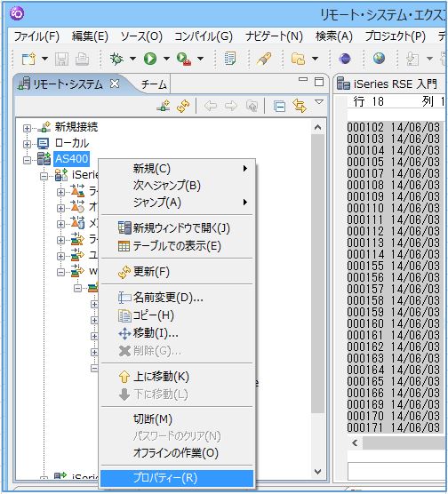The width and height of the screenshot is (448, 494).
Task: Click the open folder toolbar icon
Action: [299, 59]
